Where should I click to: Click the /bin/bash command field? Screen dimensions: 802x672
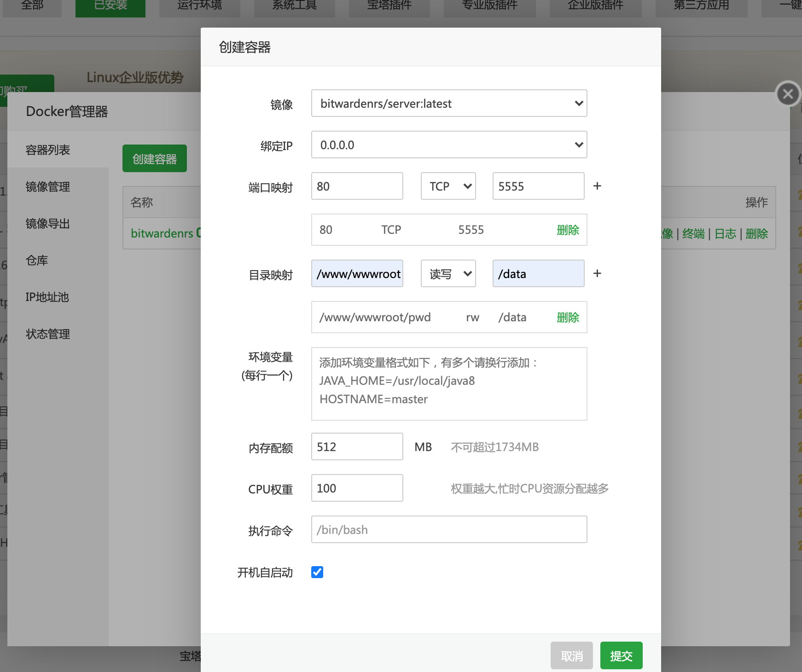(449, 529)
